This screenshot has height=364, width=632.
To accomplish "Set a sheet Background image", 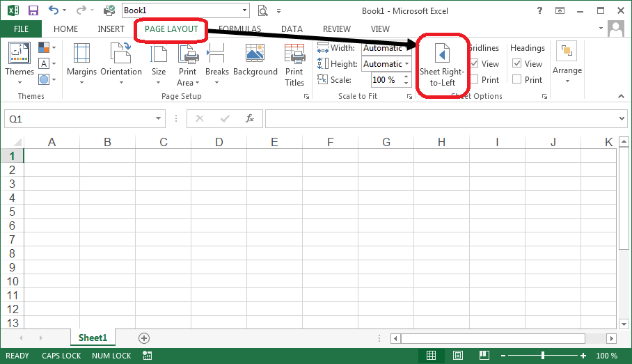I will [255, 60].
